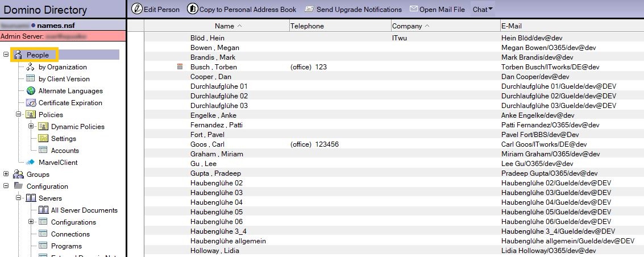This screenshot has width=644, height=257.
Task: Click the Send Upgrade Notifications icon
Action: (x=309, y=9)
